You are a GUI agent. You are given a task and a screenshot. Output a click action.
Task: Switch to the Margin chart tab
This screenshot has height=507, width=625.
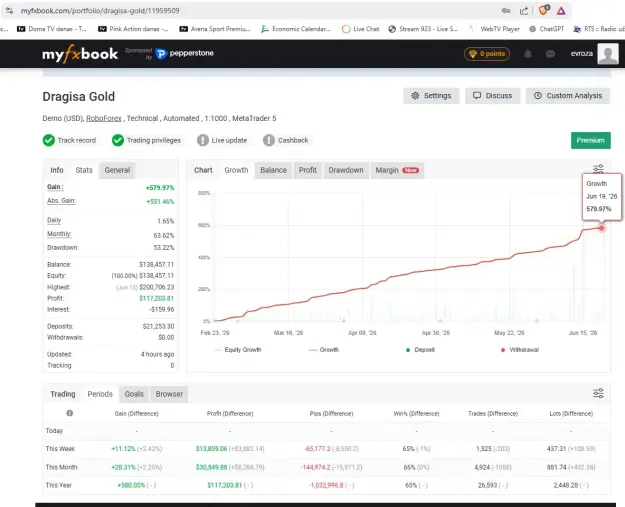[x=397, y=170]
